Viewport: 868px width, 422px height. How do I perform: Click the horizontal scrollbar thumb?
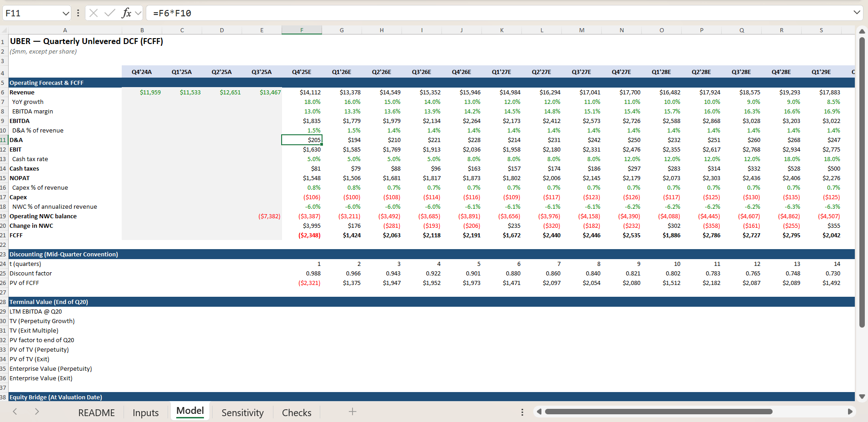tap(659, 412)
